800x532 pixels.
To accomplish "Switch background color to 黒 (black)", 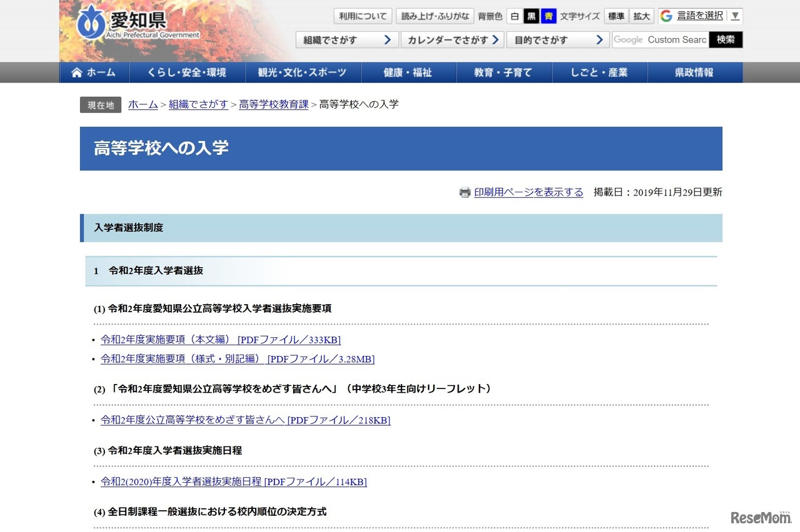I will (x=531, y=16).
